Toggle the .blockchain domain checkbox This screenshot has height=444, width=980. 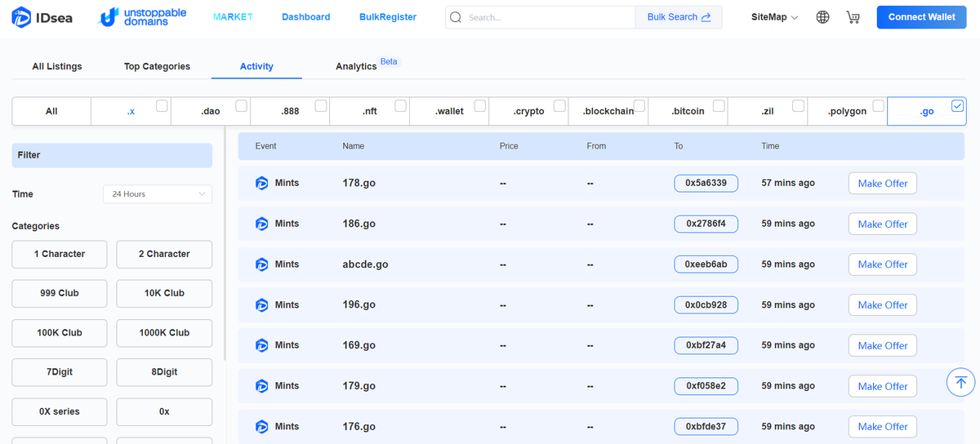pyautogui.click(x=639, y=105)
